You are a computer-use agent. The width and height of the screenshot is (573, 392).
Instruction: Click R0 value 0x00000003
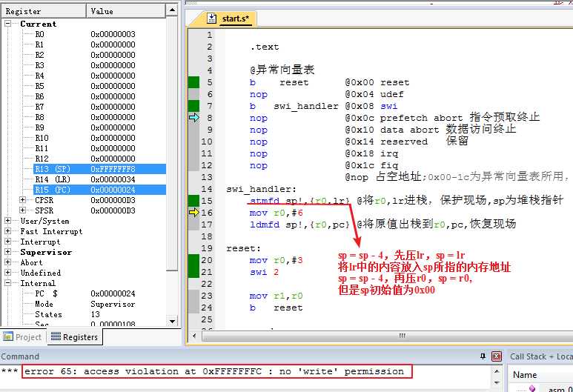(113, 34)
